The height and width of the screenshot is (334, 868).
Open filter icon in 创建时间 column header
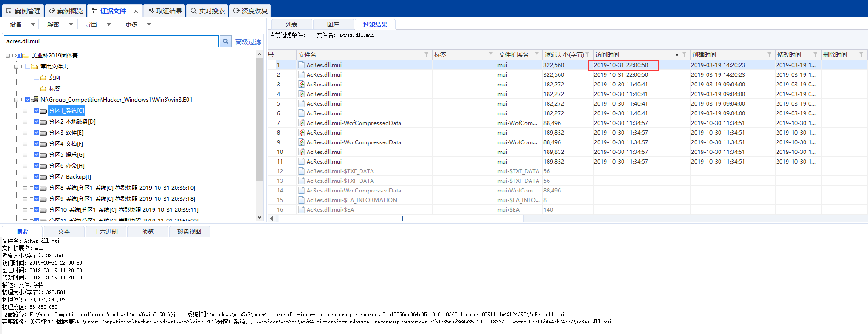769,55
